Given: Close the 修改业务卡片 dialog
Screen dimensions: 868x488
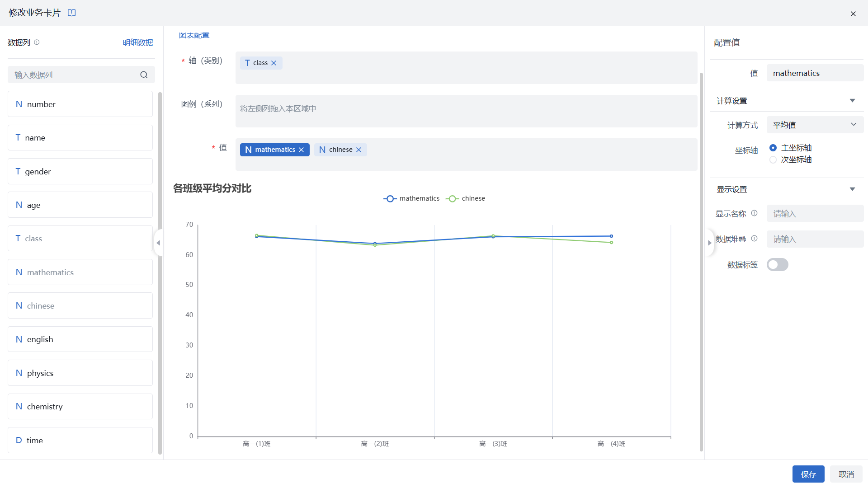Looking at the screenshot, I should point(853,14).
